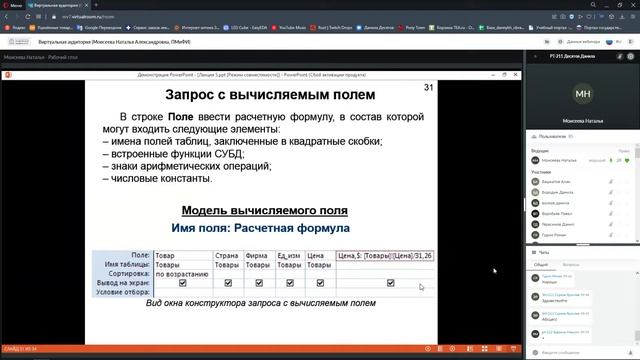Click the PowerPoint icon in the shared window title
Screen dimensions: 640x360
click(x=8, y=75)
